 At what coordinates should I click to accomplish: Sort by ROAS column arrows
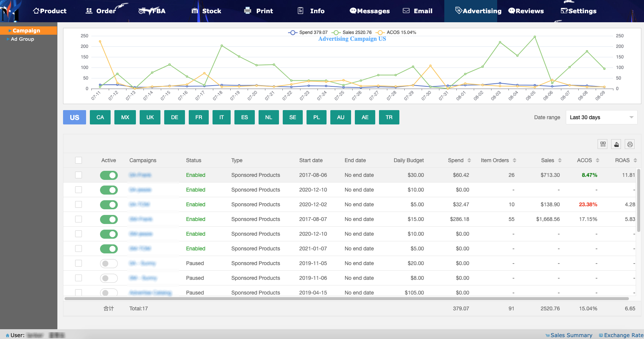635,160
